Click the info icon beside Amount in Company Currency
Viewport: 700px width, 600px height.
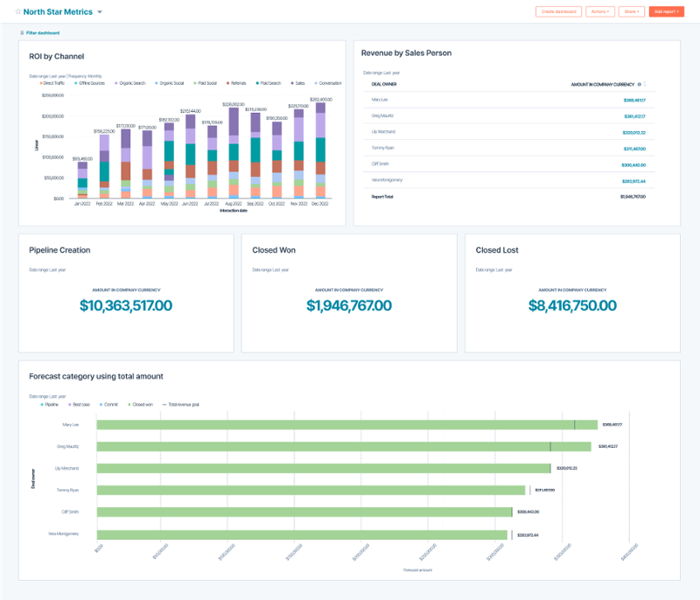[x=640, y=85]
